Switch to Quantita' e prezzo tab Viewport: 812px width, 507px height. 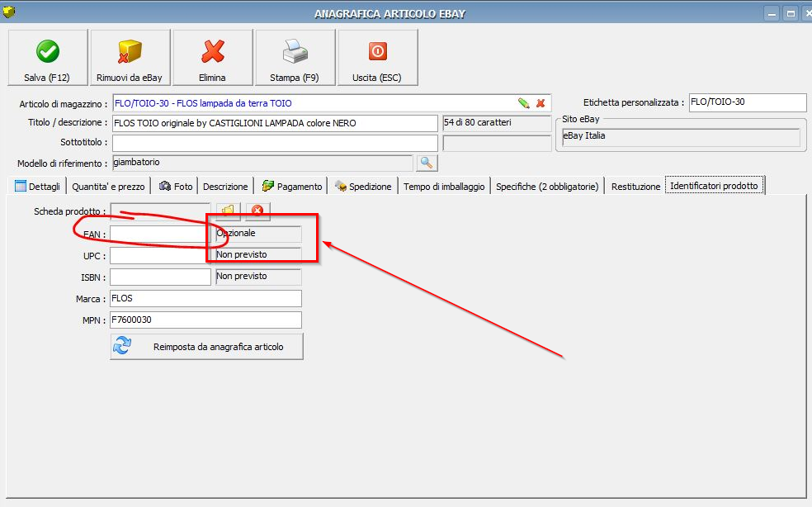[108, 186]
